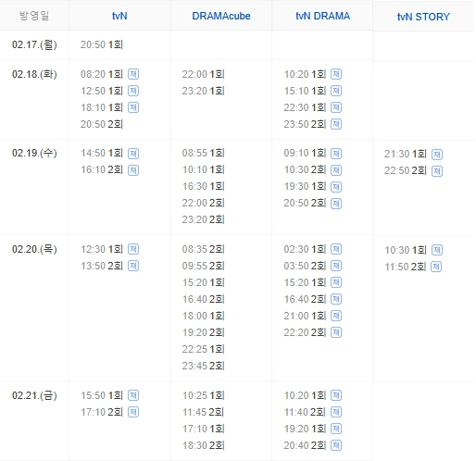Click the DRAMAcube 11:45 2회 entry

[203, 412]
